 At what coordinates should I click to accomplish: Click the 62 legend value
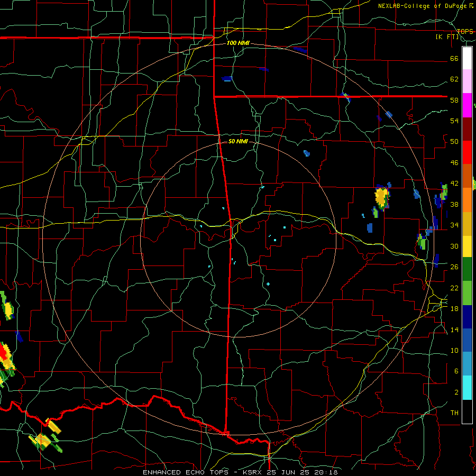coord(454,79)
